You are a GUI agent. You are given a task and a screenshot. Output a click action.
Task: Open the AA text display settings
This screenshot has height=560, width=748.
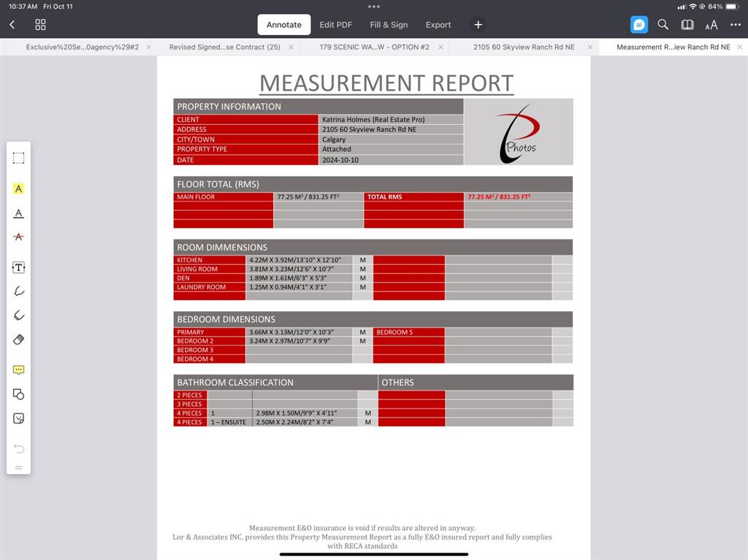click(711, 25)
